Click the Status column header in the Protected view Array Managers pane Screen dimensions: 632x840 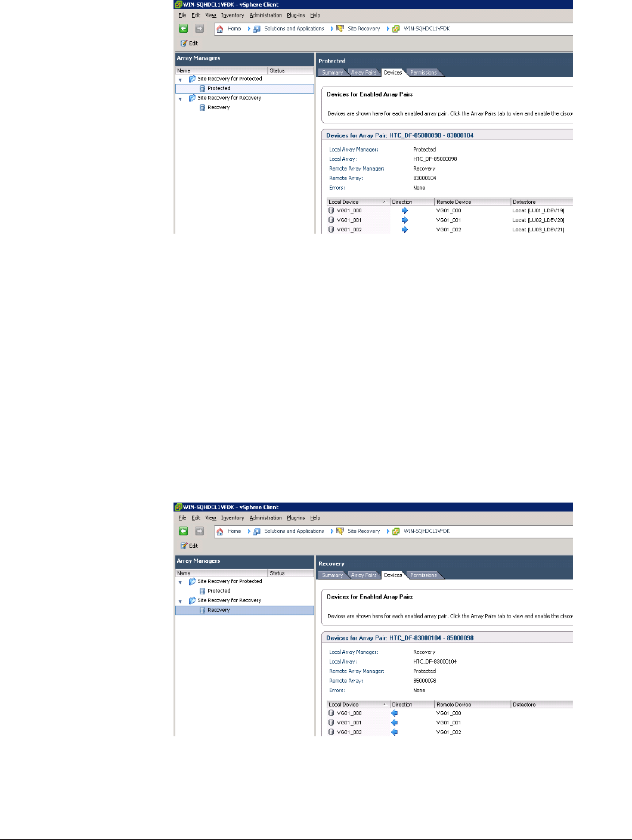[x=291, y=70]
